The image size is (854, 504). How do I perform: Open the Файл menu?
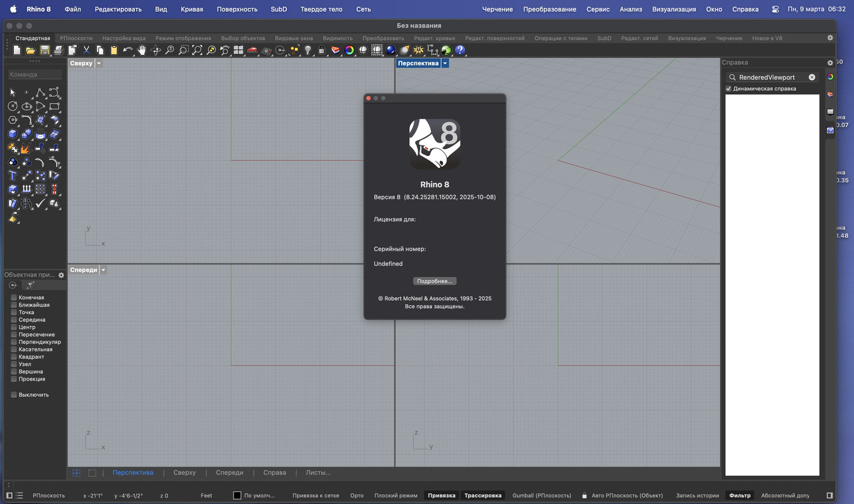click(73, 9)
